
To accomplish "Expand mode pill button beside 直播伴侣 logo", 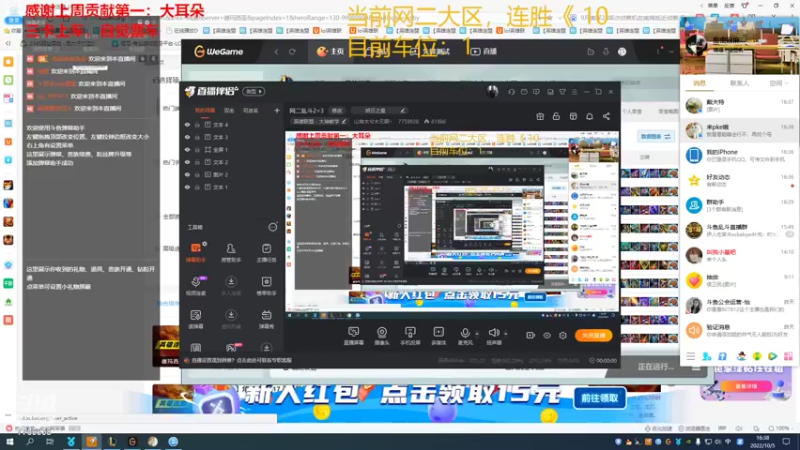I will [x=254, y=92].
